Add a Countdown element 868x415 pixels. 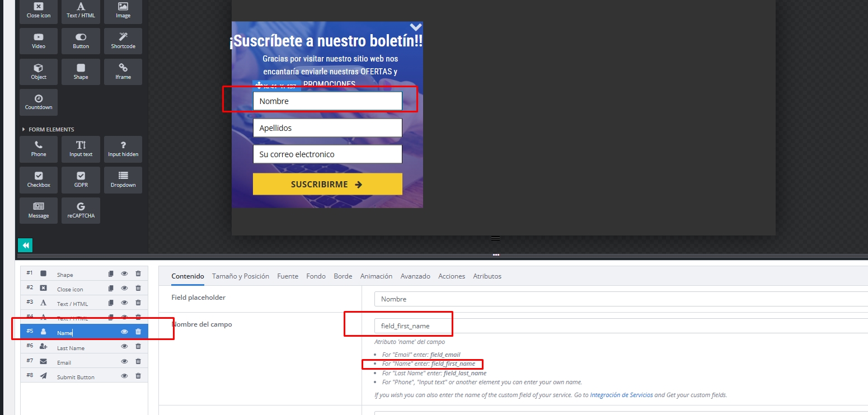point(39,102)
